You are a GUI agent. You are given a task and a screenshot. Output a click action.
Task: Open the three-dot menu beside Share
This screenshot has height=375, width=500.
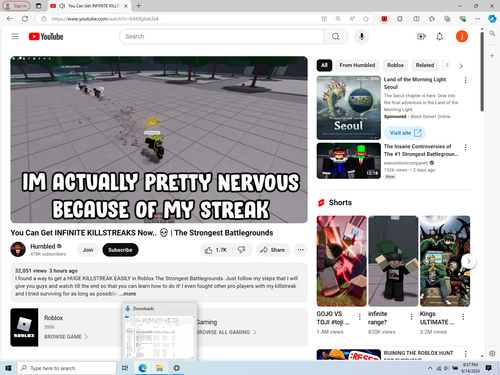point(301,250)
